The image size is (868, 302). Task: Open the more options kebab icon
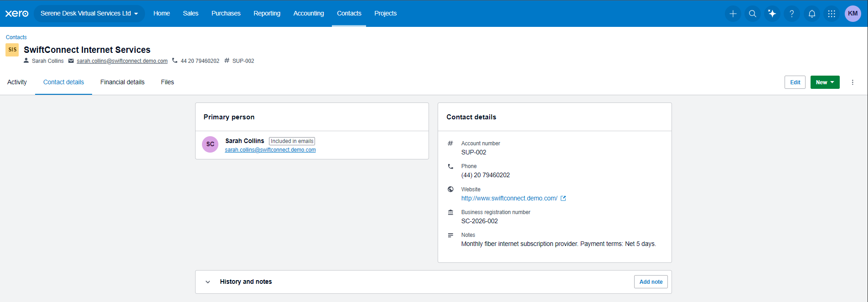[x=852, y=82]
